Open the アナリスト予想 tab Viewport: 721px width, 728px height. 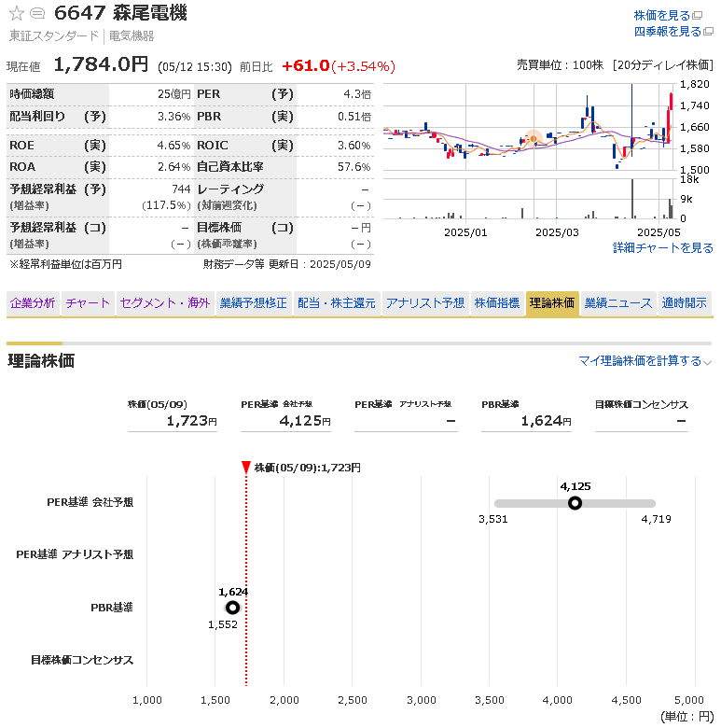(x=424, y=303)
